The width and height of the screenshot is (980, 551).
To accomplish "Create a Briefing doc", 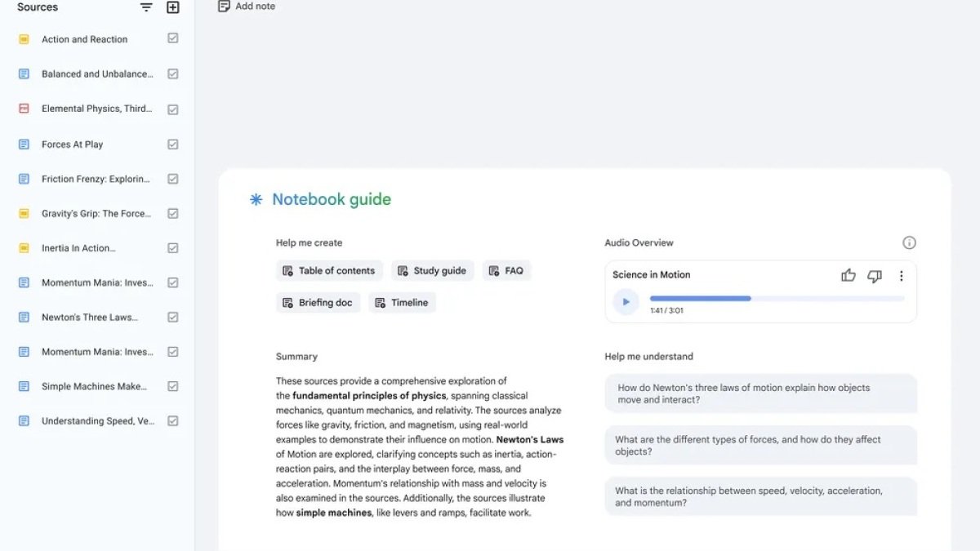I will click(317, 302).
